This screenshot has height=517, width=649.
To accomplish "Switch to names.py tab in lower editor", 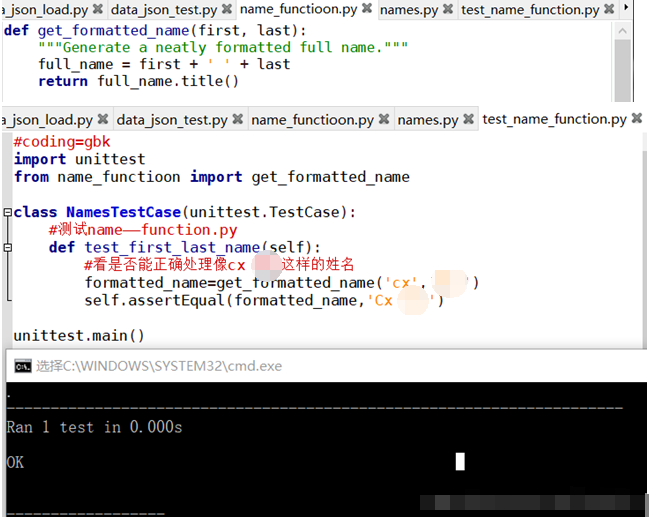I will 428,120.
